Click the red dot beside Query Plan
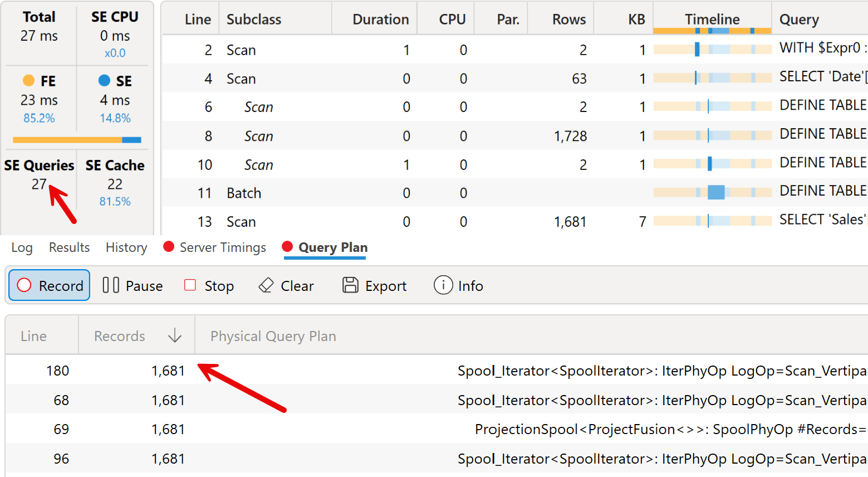The height and width of the screenshot is (477, 868). coord(287,247)
